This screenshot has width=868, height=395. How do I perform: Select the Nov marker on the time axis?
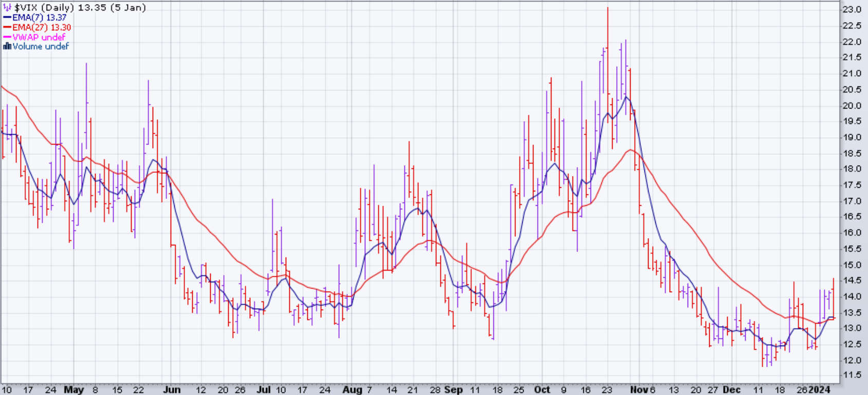(639, 389)
